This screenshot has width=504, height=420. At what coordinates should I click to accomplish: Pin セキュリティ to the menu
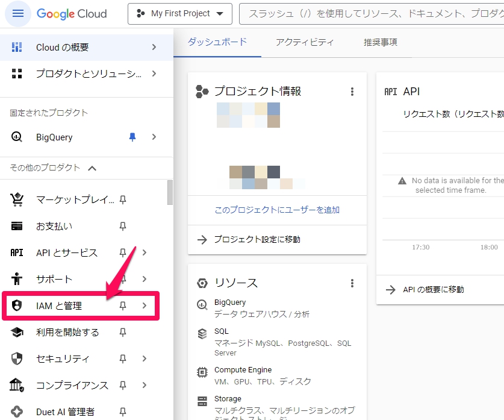(x=122, y=359)
